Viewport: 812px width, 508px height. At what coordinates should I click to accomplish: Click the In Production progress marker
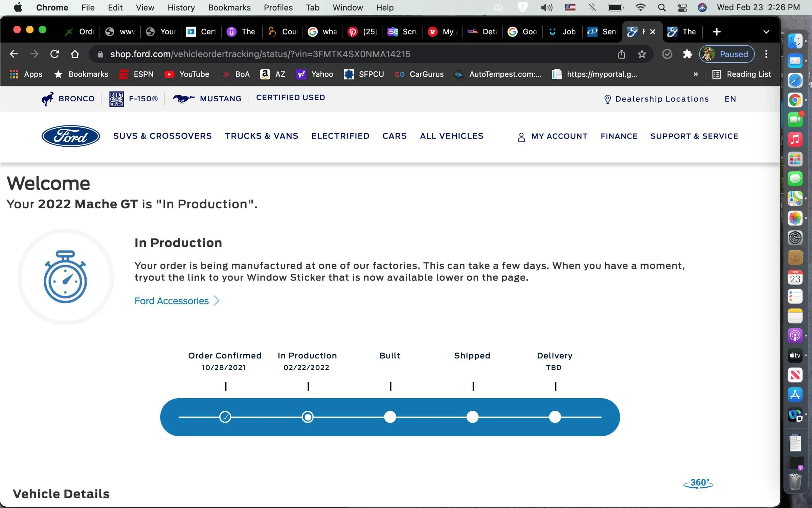click(x=308, y=417)
